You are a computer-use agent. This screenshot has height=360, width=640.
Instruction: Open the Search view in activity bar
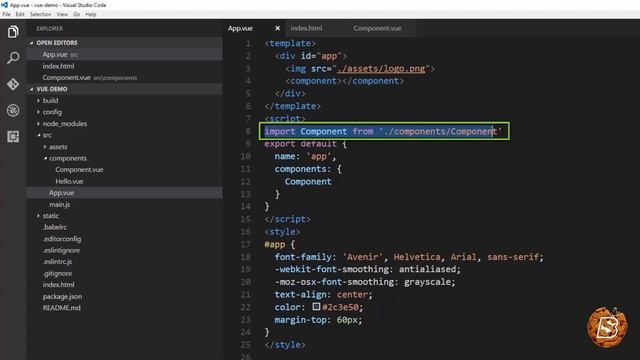pyautogui.click(x=13, y=58)
